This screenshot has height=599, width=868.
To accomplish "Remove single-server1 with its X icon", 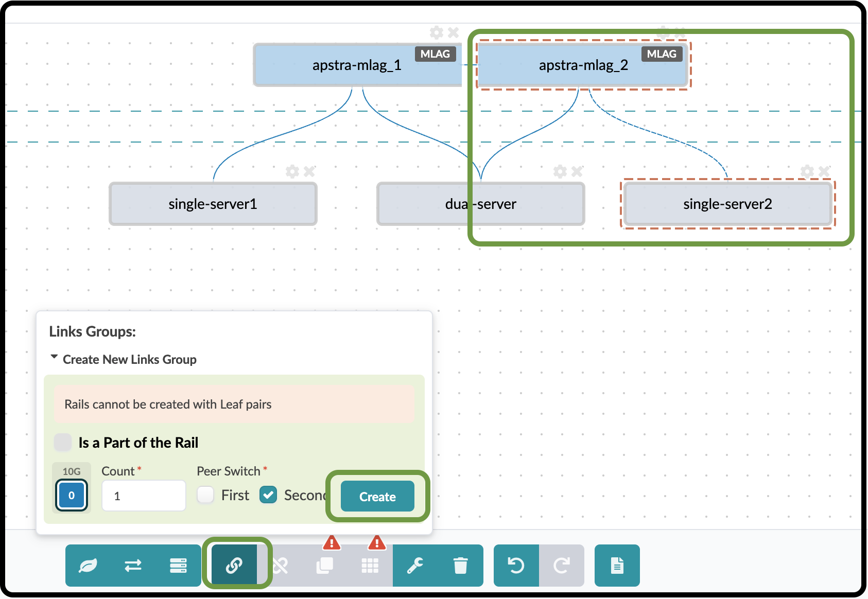I will point(309,171).
